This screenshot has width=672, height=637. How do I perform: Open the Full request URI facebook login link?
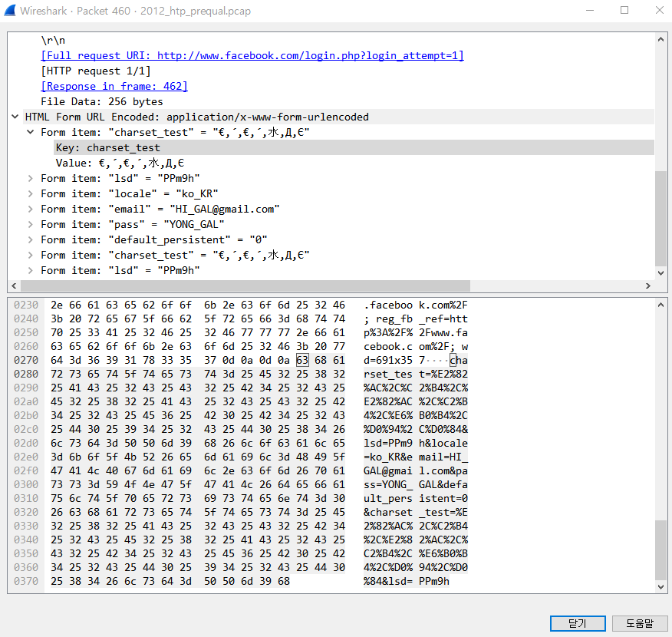(252, 56)
